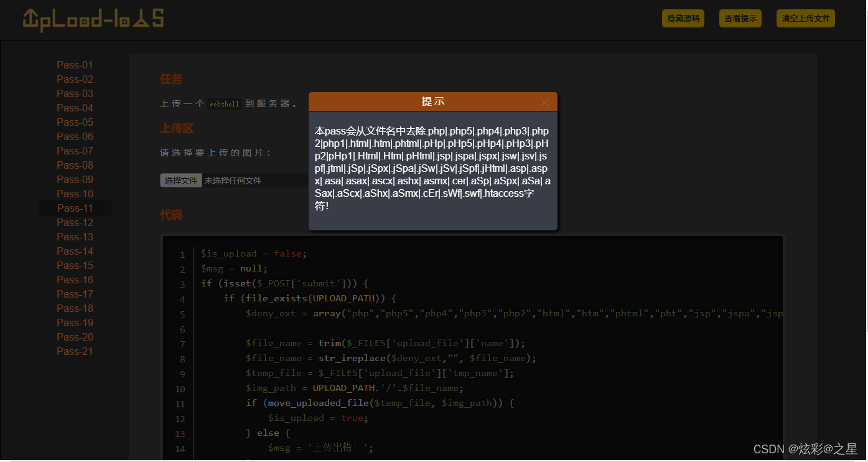Go to Pass-09 level
Image resolution: width=868 pixels, height=462 pixels.
[x=75, y=179]
